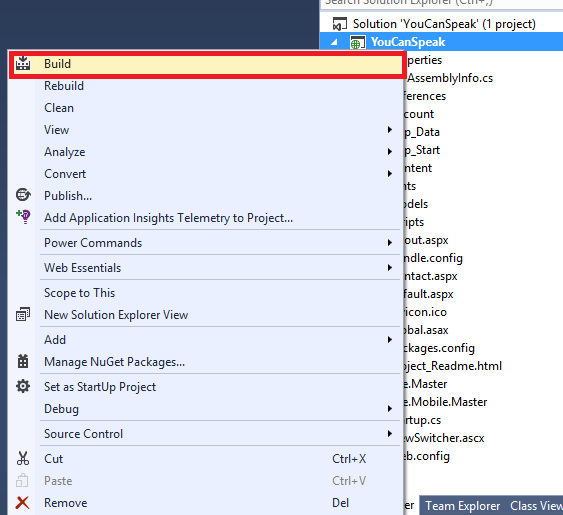
Task: Click the red X Remove icon
Action: pyautogui.click(x=23, y=502)
